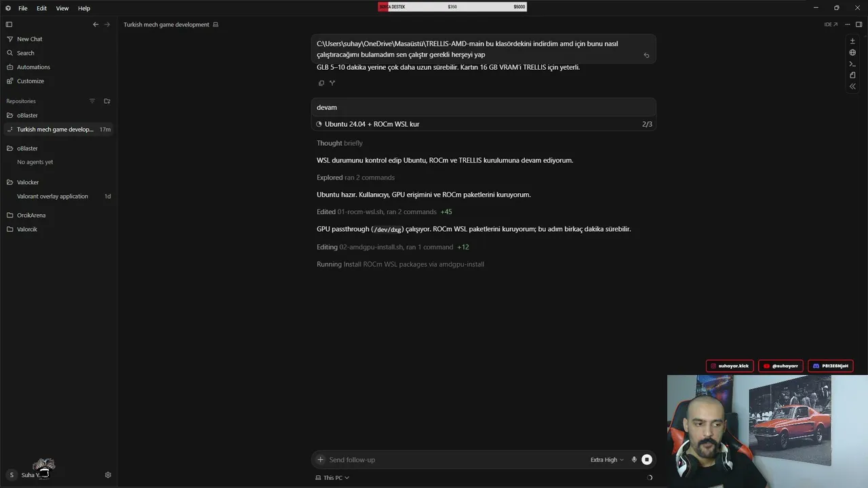Open settings gear in sidebar
The height and width of the screenshot is (488, 868).
[x=108, y=475]
